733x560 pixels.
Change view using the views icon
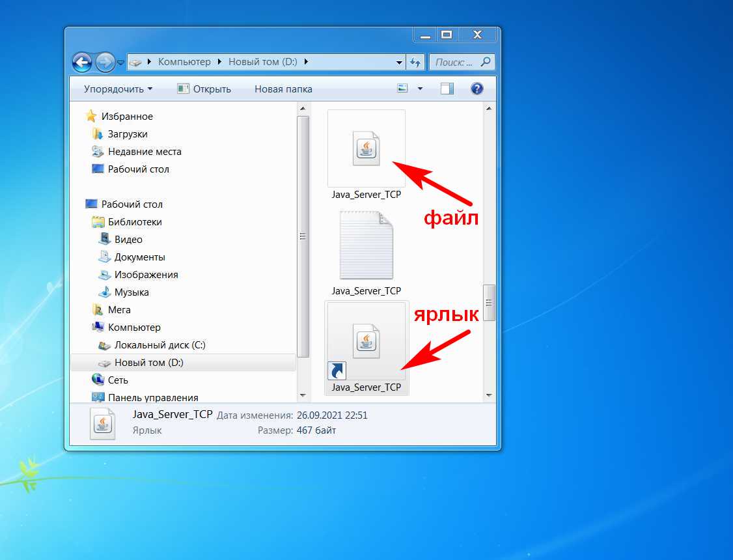(403, 89)
